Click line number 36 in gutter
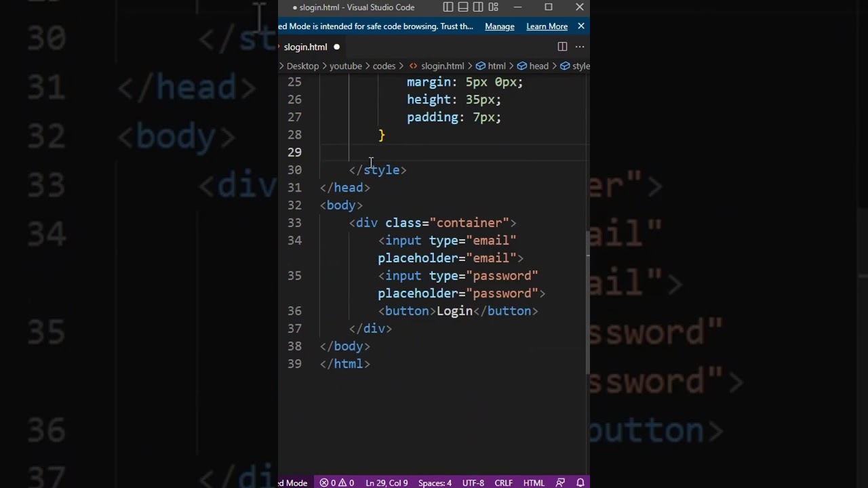 tap(294, 310)
